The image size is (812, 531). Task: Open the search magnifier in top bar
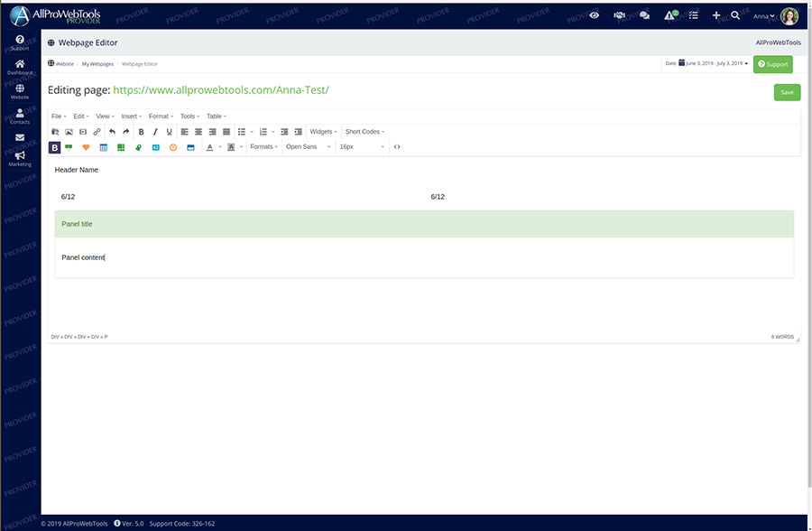735,15
